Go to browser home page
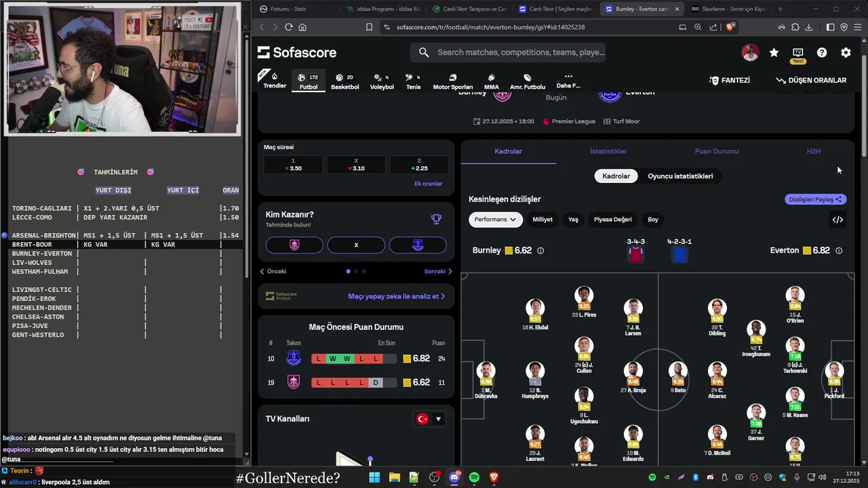Viewport: 868px width, 488px height. click(x=302, y=27)
